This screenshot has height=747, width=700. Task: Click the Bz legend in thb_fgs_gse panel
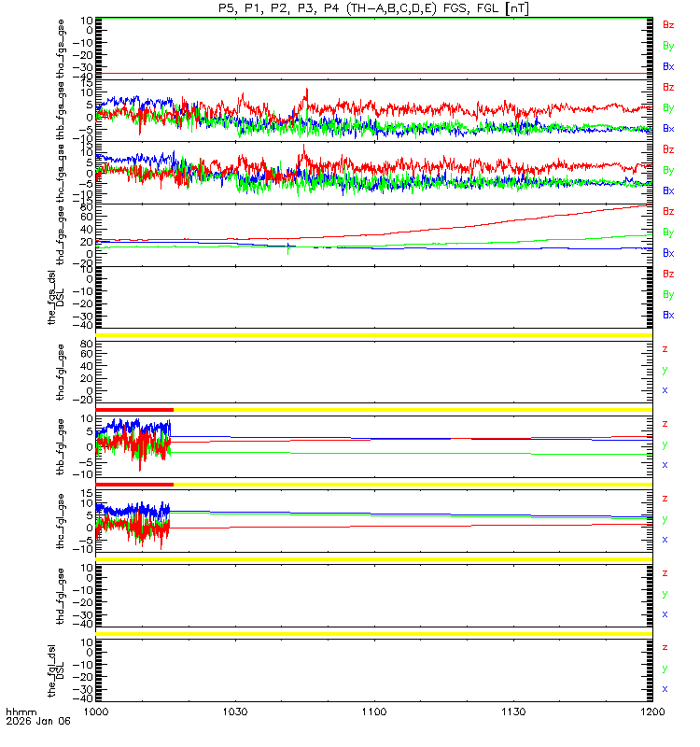[668, 88]
